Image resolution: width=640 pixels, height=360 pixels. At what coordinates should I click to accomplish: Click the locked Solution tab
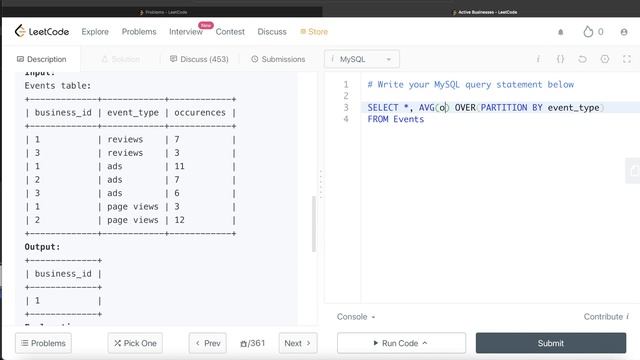point(120,59)
